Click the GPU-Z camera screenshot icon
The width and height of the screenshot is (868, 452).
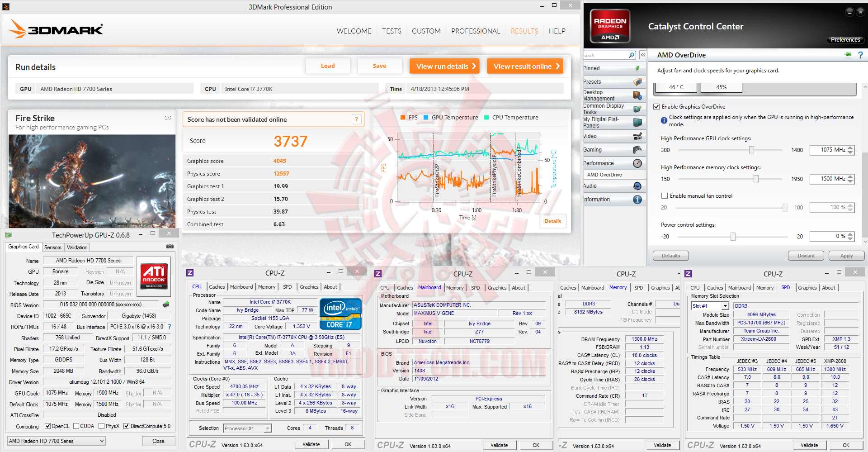[x=170, y=247]
